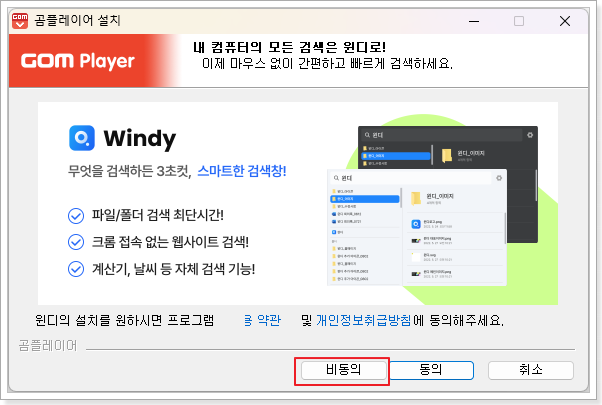Screen dimensions: 602x405
Task: Click the checkmark icon beside 크롬 접속 없는 웹사이트 검색!
Action: (76, 242)
